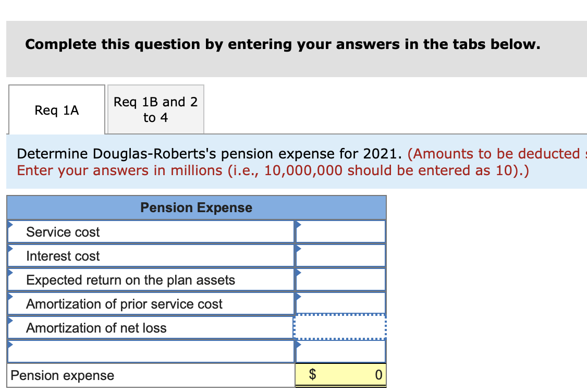Screen dimensions: 587x392
Task: Select the Req 1A tab
Action: (56, 109)
